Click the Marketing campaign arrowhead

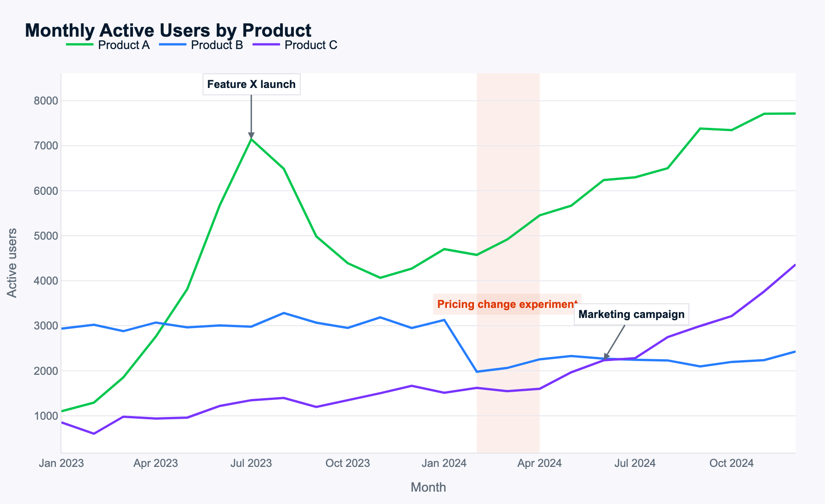(x=606, y=357)
